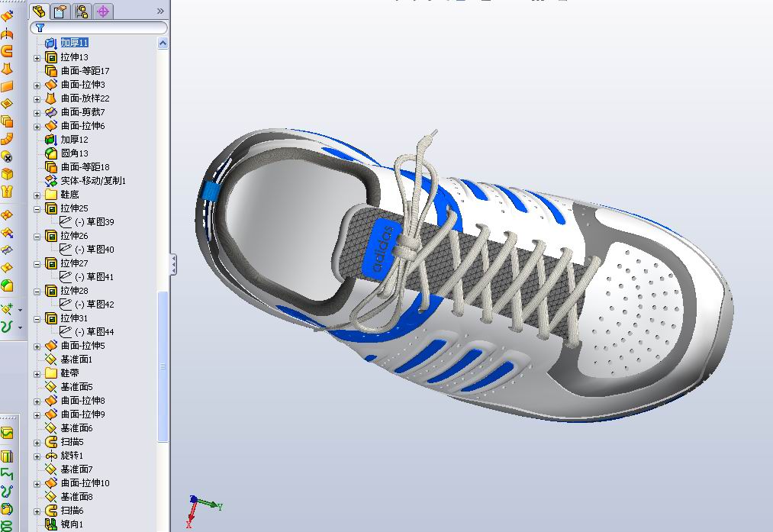Click the tree scroll-up arrow button

pyautogui.click(x=163, y=44)
